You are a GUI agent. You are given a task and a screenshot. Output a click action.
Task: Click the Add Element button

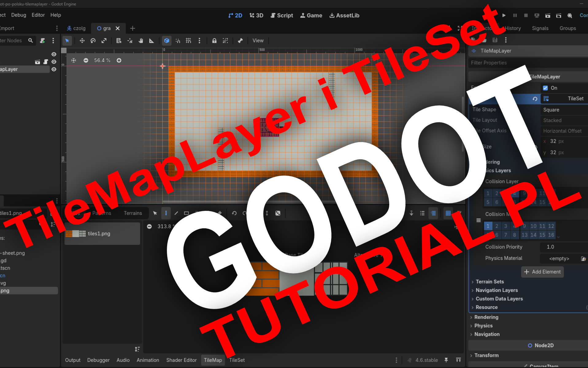click(542, 272)
